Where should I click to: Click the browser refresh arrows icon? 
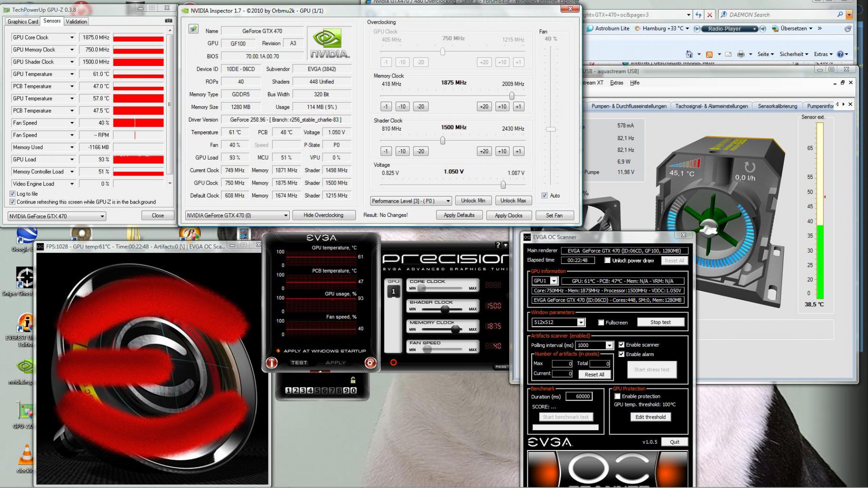(698, 15)
